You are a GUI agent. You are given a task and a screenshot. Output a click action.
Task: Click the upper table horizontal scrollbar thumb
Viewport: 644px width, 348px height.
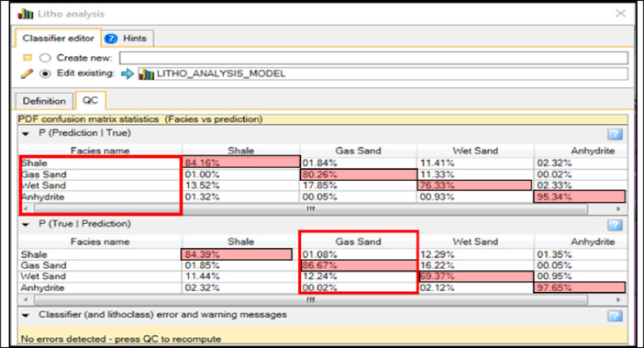[311, 209]
